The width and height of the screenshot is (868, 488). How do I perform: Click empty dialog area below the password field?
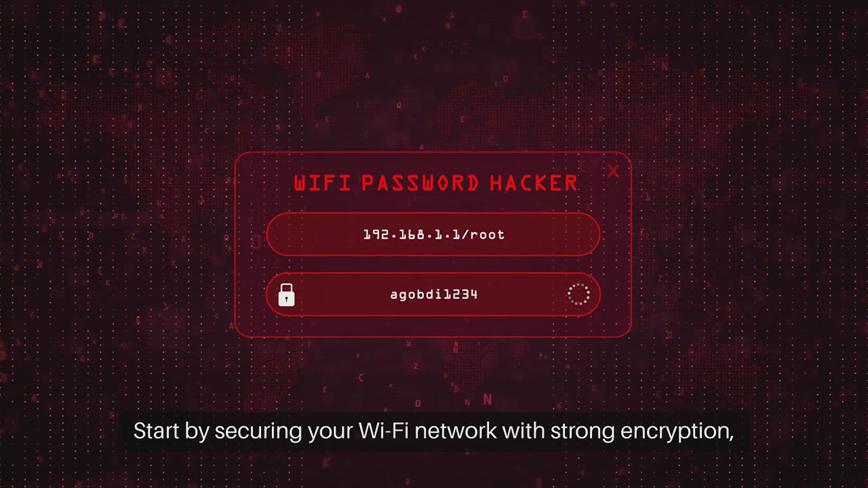point(433,327)
